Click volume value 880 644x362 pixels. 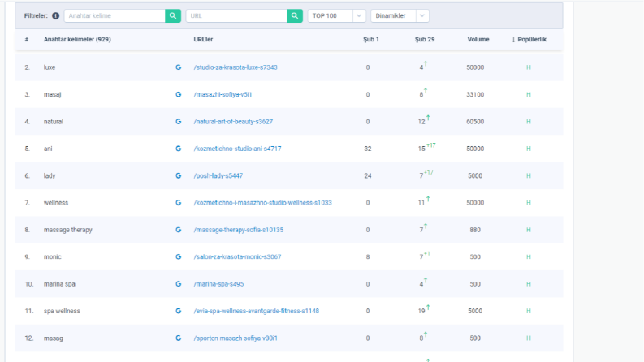click(475, 230)
